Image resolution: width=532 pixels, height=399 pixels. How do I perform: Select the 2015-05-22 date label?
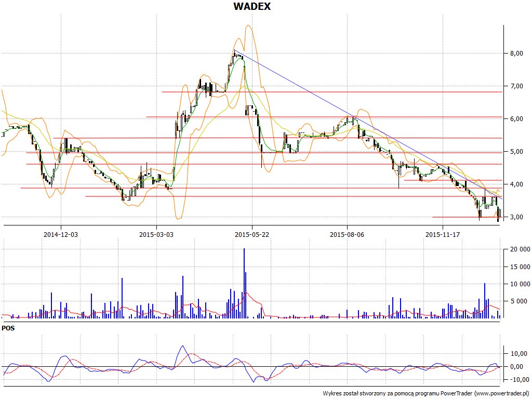pyautogui.click(x=252, y=234)
